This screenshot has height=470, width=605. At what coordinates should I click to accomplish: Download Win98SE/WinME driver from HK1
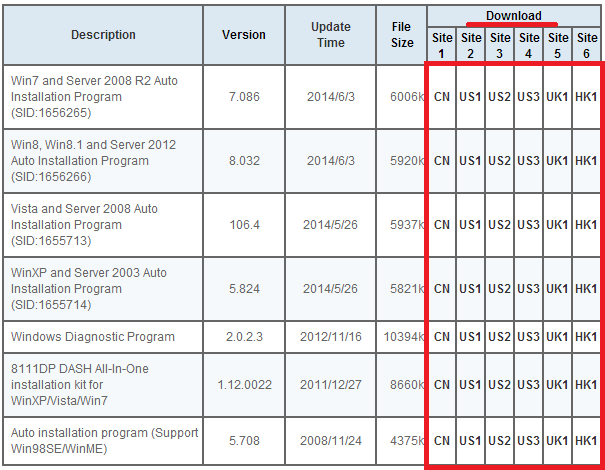(x=586, y=441)
